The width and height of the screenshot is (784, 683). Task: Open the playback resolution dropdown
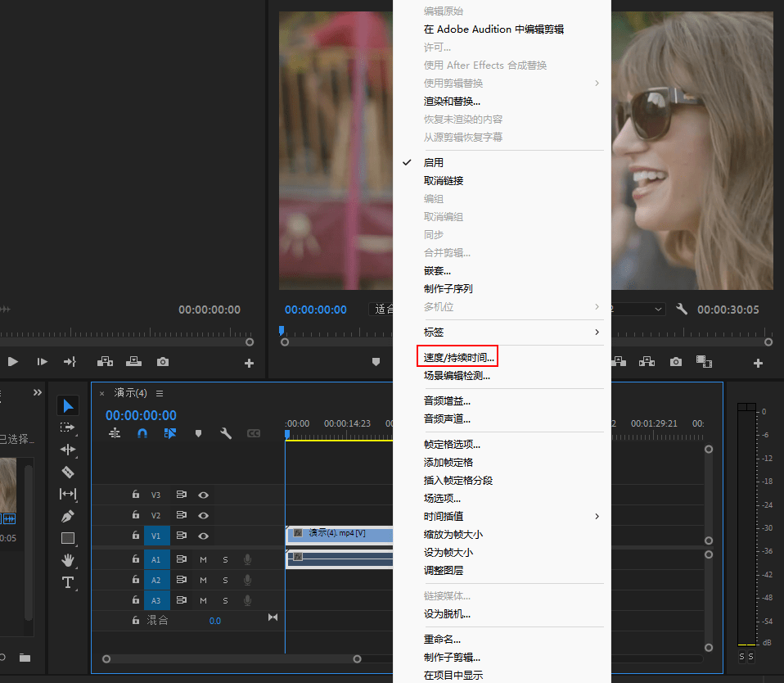[x=638, y=310]
